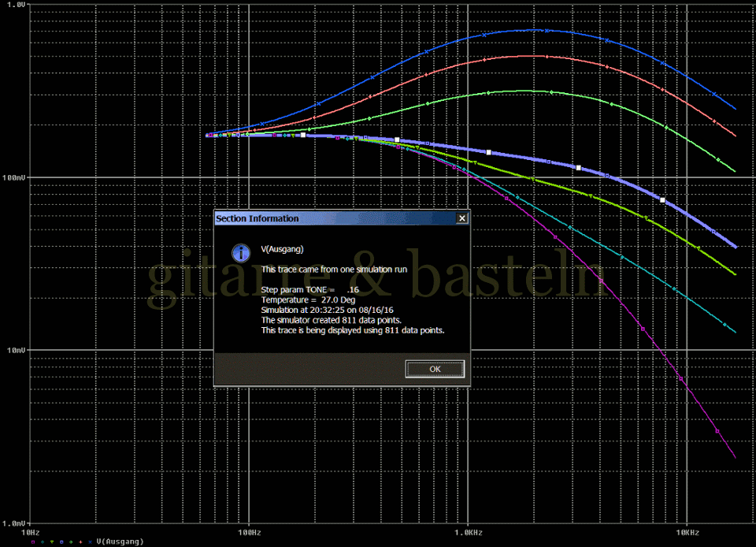Click the 'Temperature = 27.0 Deg' line
Screen dimensions: 756x547
pos(308,300)
